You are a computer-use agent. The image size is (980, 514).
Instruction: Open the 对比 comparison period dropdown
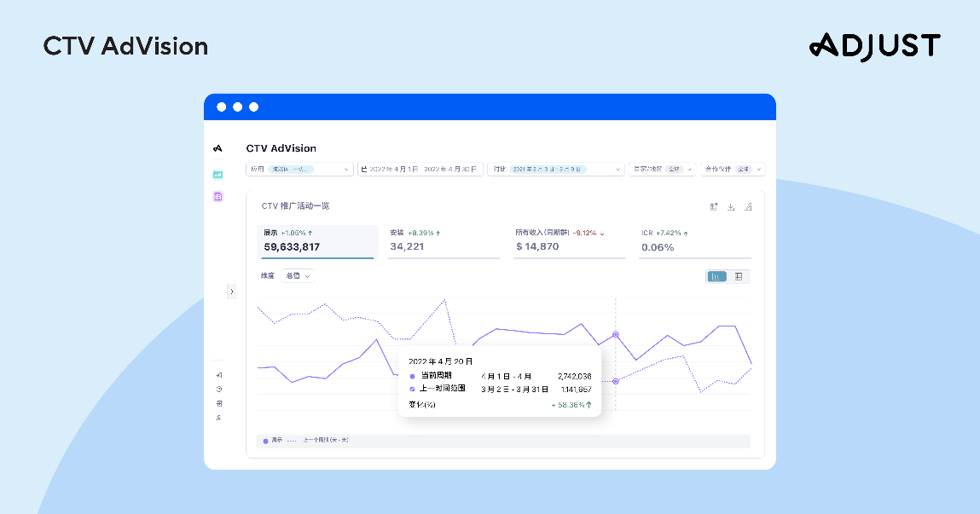coord(555,170)
